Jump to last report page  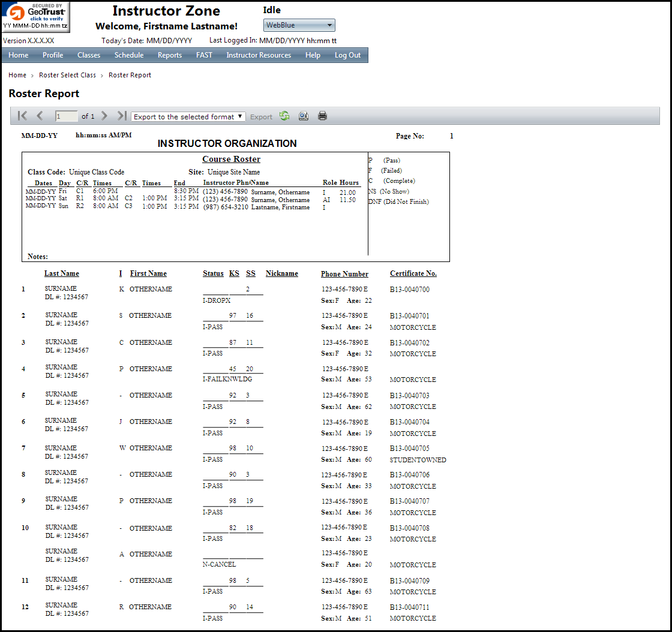coord(122,116)
